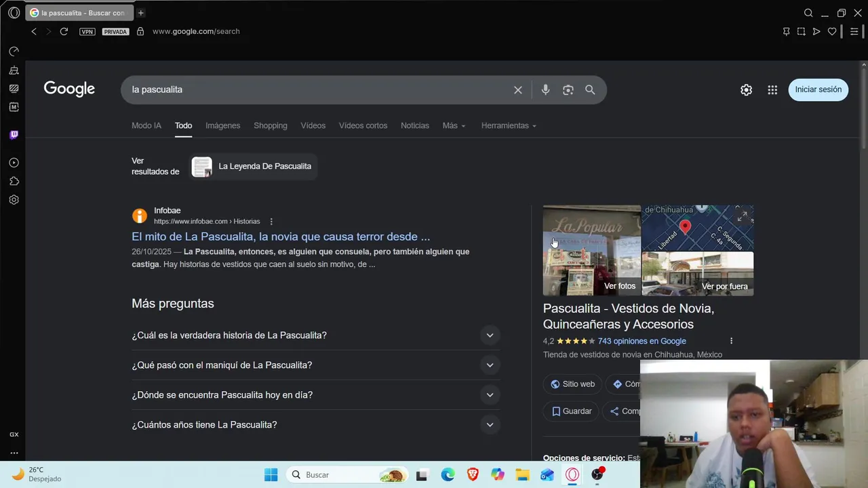Launch Brave browser from taskbar
The height and width of the screenshot is (488, 868).
[x=473, y=475]
